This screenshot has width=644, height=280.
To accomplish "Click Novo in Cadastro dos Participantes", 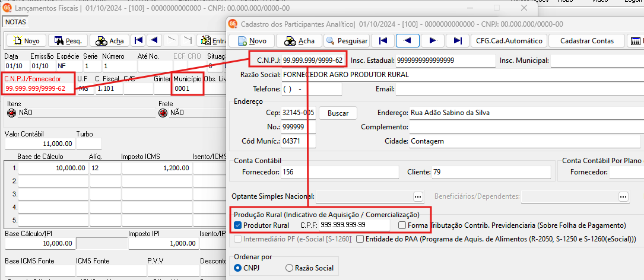I will pyautogui.click(x=252, y=41).
